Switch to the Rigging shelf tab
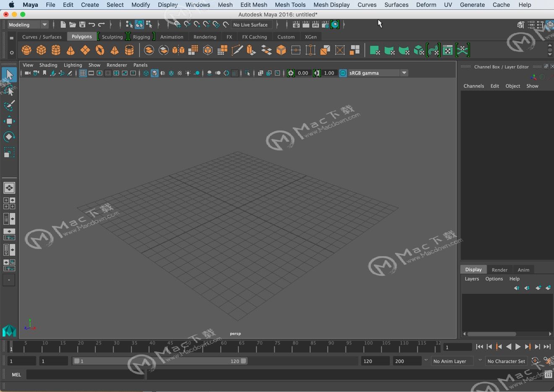This screenshot has width=554, height=392. [x=141, y=37]
